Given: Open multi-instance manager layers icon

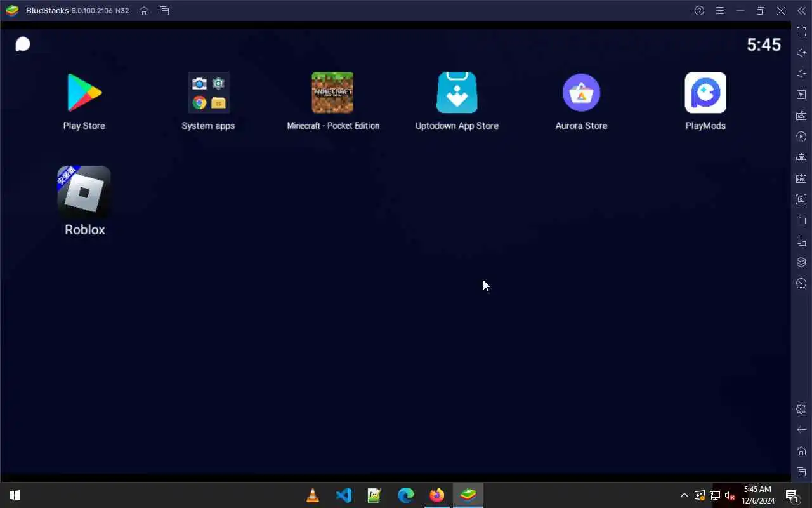Looking at the screenshot, I should pos(801,262).
